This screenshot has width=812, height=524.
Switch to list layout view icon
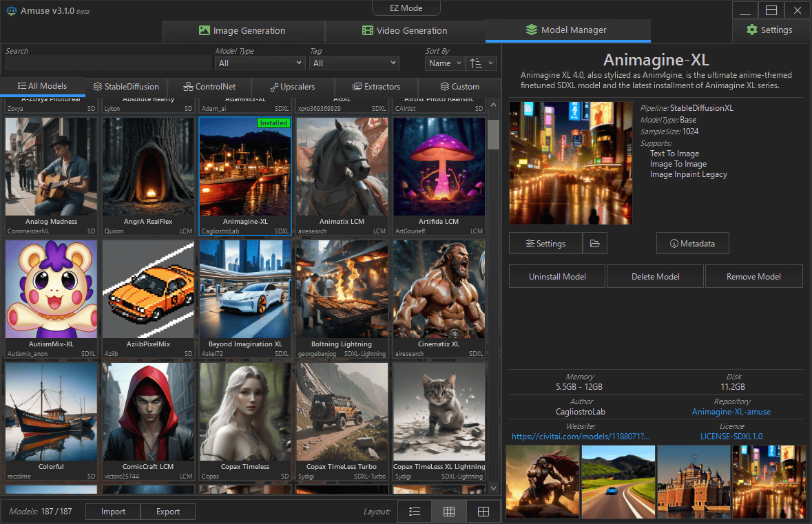(x=415, y=512)
